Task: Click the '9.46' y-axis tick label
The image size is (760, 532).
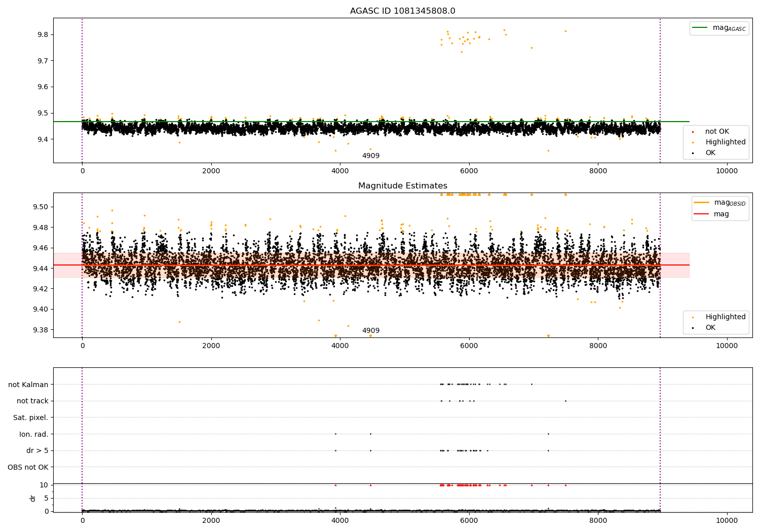Action: pyautogui.click(x=41, y=248)
